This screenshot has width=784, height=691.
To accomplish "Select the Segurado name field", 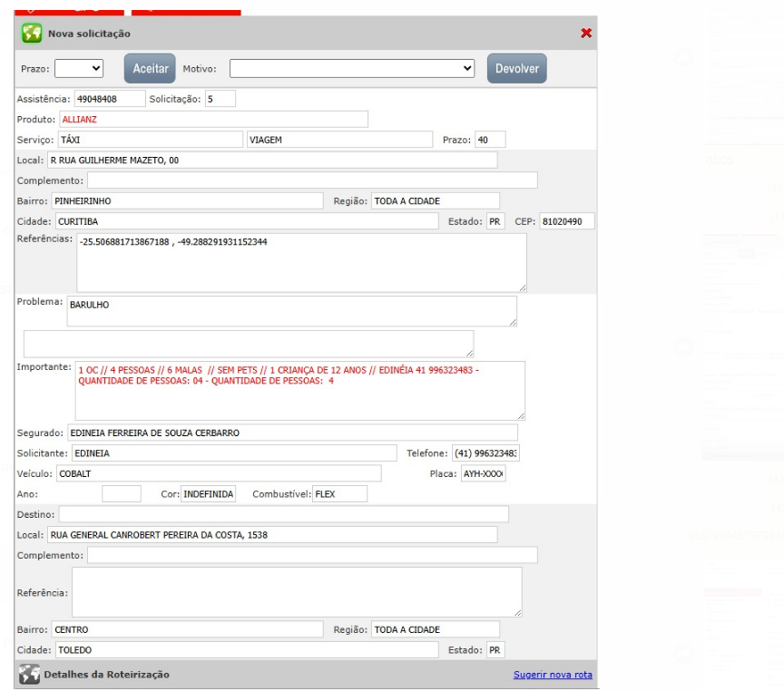I will coord(292,433).
